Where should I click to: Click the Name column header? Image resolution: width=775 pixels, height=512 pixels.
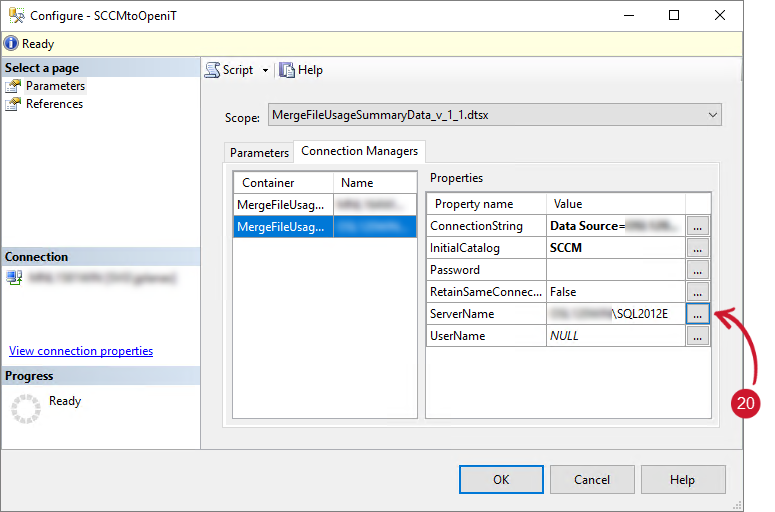tap(375, 183)
